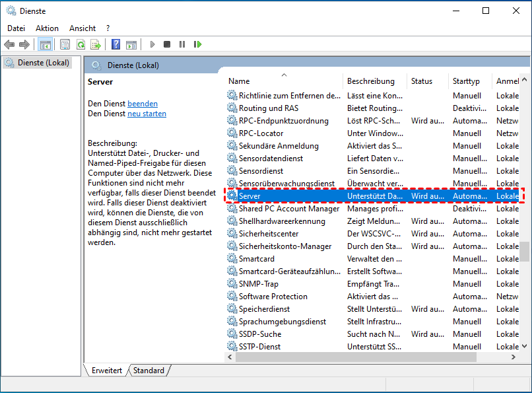The image size is (532, 393).
Task: Open the Ansicht menu
Action: (83, 28)
